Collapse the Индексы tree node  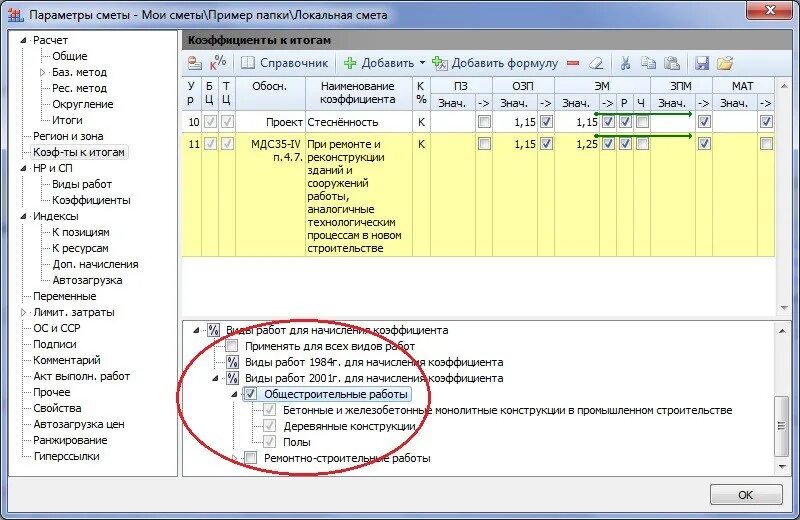click(x=23, y=216)
